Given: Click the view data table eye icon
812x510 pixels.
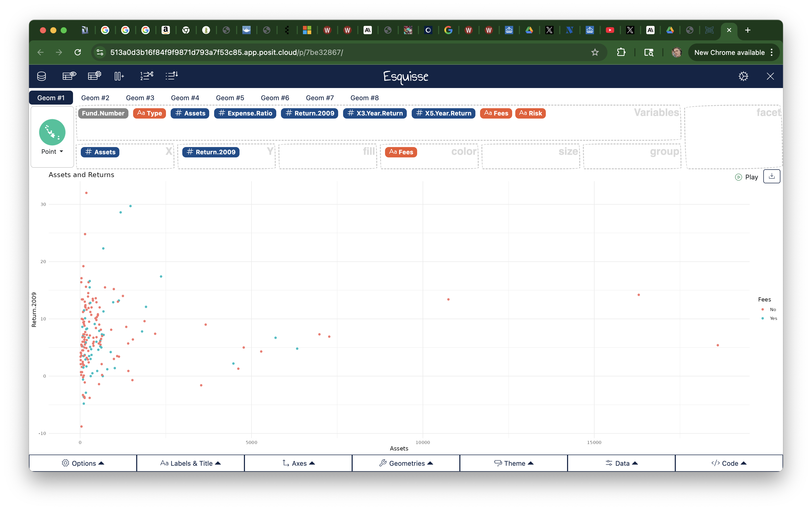Looking at the screenshot, I should [69, 76].
